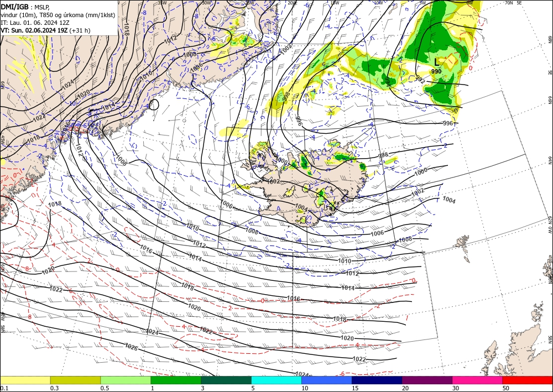Click legend tick value '20'

[x=405, y=388]
